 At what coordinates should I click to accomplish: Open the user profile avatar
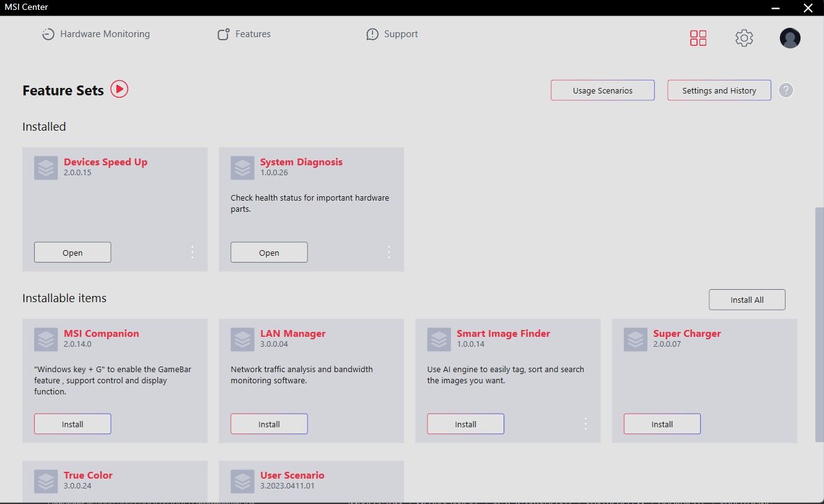790,38
